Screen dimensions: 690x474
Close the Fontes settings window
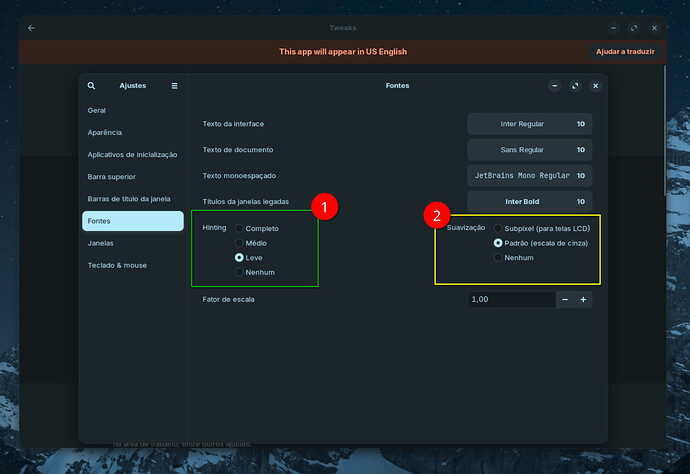pyautogui.click(x=595, y=86)
